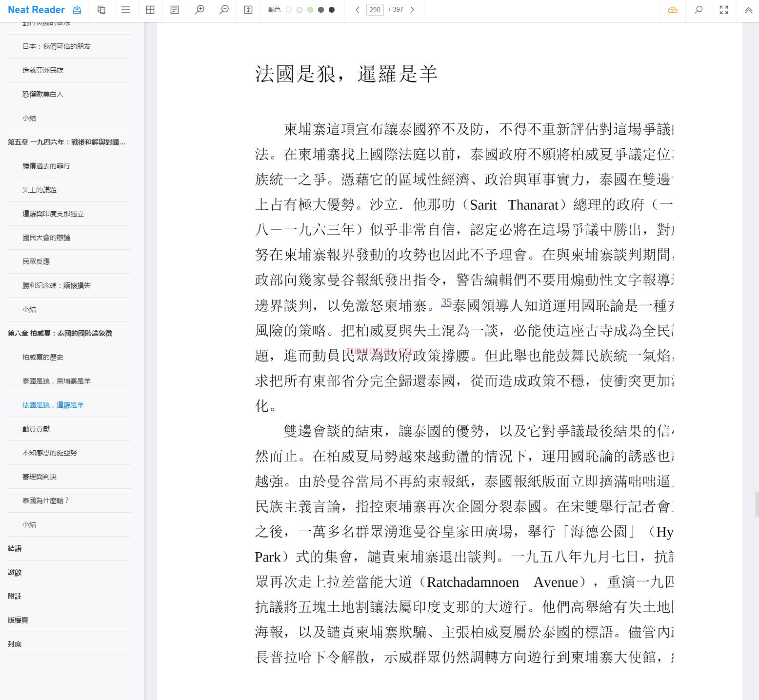This screenshot has height=700, width=759.
Task: Select the dark gray color theme swatch
Action: click(321, 10)
